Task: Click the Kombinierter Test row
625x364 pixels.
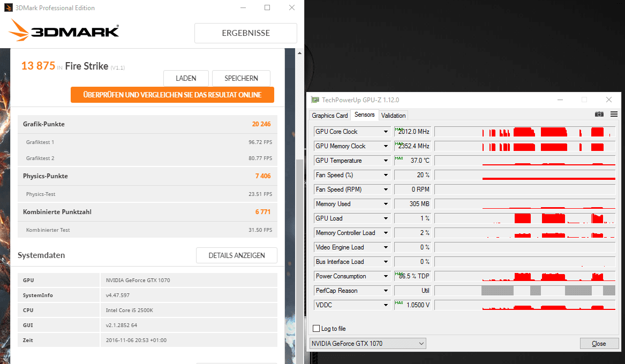Action: tap(147, 230)
